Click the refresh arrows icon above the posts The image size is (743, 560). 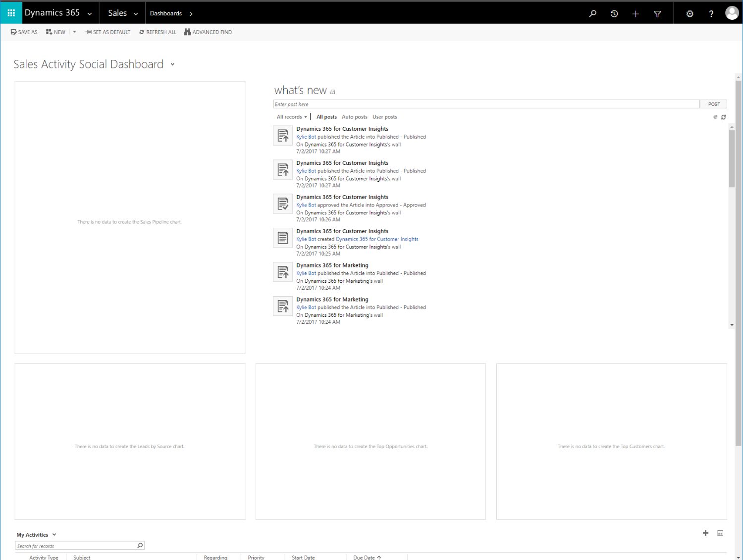coord(724,117)
